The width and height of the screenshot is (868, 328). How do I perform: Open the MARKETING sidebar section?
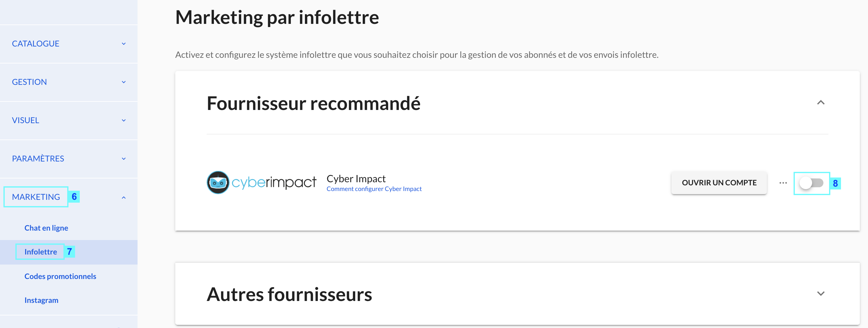click(x=36, y=197)
